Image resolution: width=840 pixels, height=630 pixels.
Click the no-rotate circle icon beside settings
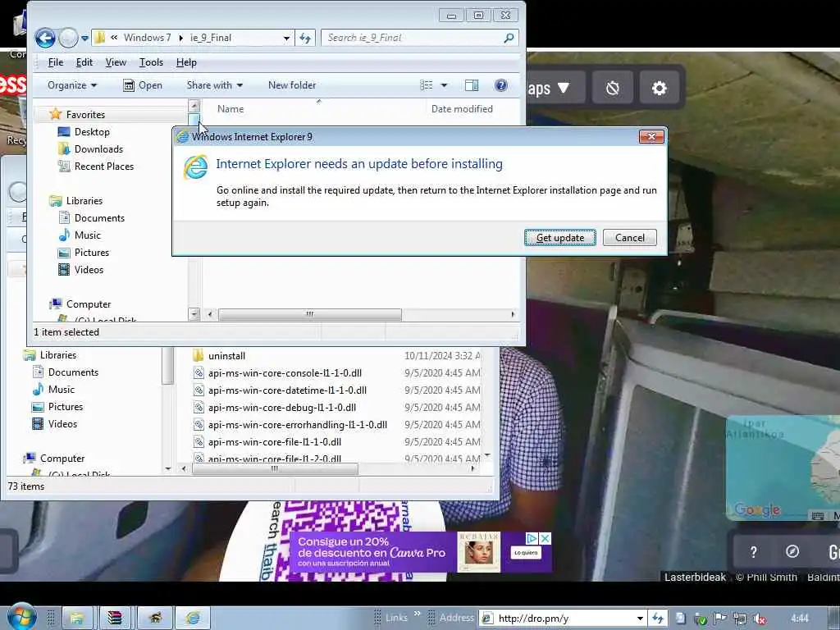(612, 88)
